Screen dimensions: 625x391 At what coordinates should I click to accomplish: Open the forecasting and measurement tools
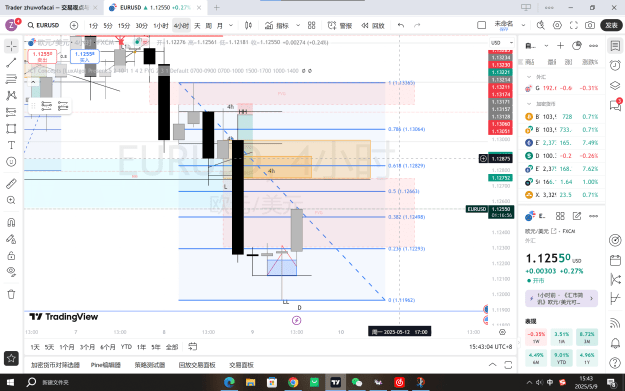(11, 112)
